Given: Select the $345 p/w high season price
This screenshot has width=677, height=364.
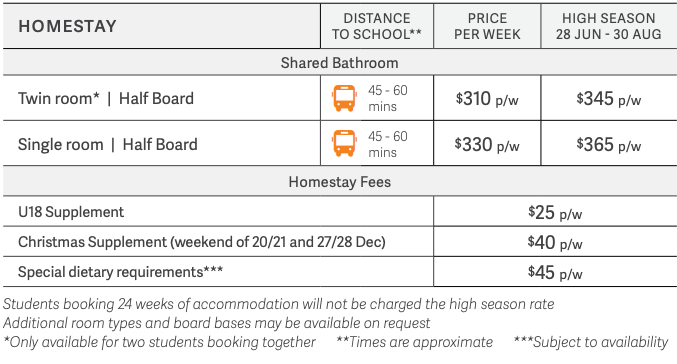Looking at the screenshot, I should pyautogui.click(x=608, y=99).
